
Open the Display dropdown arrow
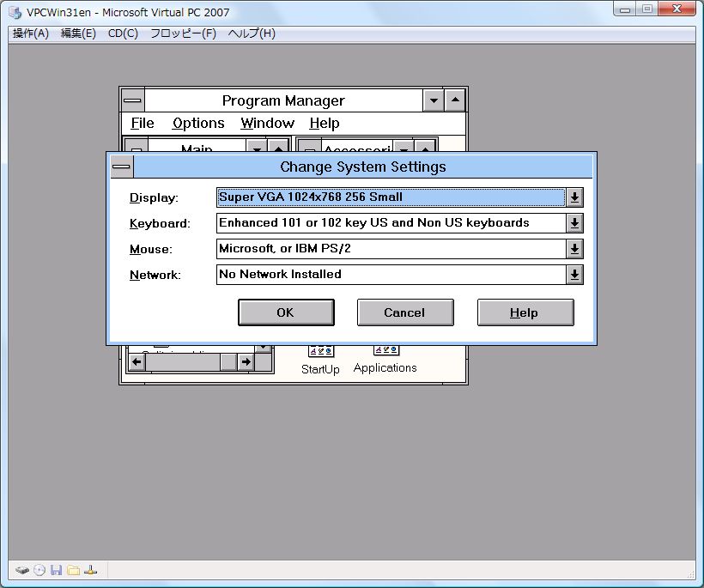tap(574, 197)
